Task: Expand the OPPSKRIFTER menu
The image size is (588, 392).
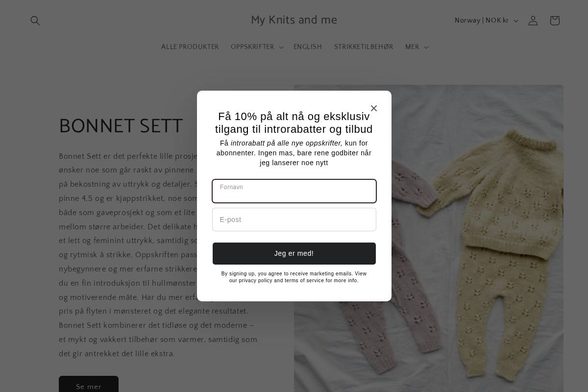Action: (253, 47)
